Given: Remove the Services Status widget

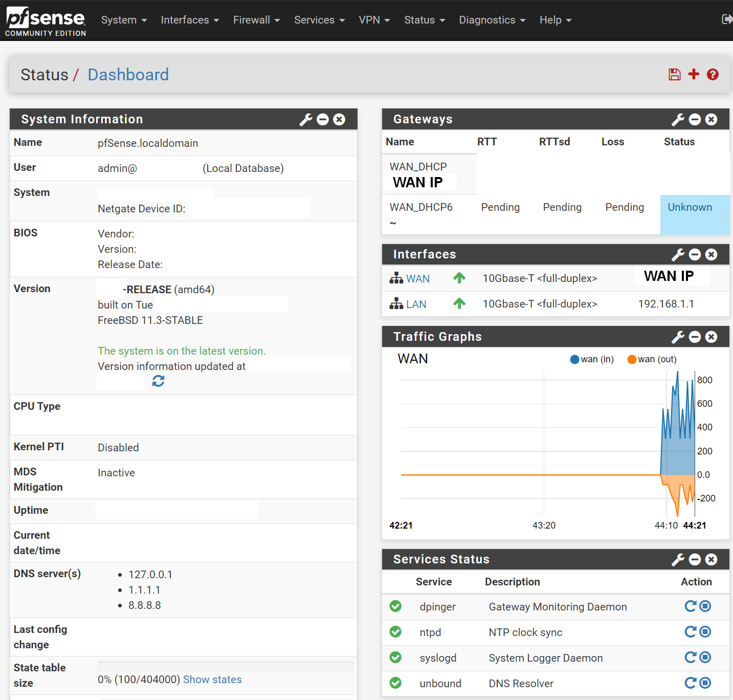Looking at the screenshot, I should point(711,560).
